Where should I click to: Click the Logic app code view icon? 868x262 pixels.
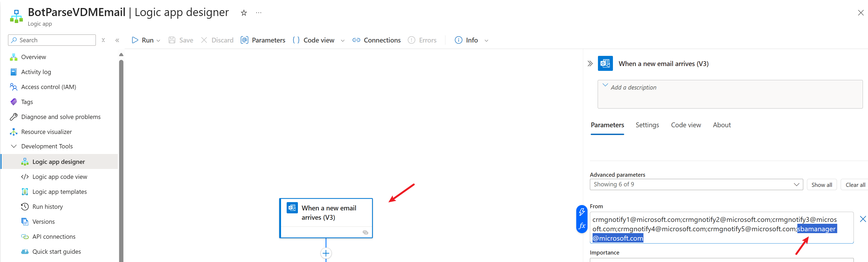(x=25, y=177)
